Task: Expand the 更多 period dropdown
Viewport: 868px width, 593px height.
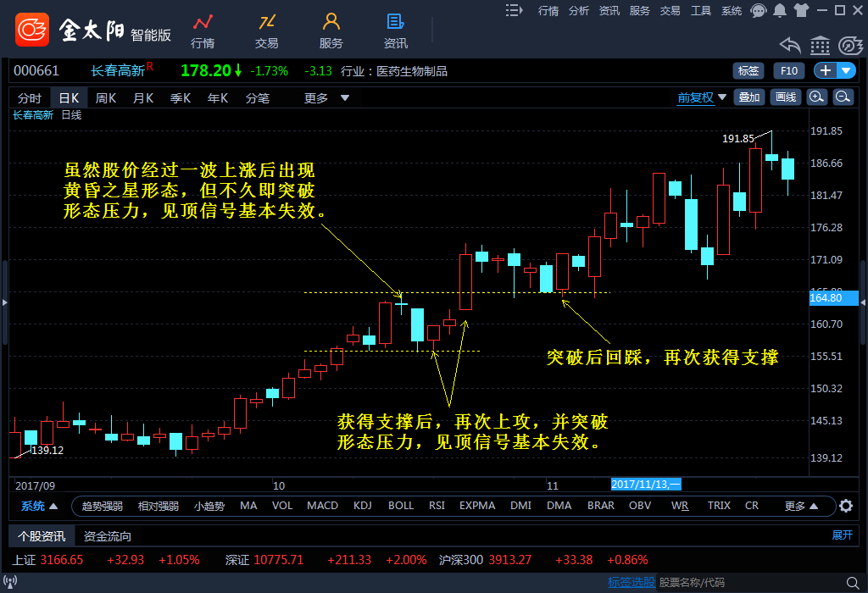Action: (x=326, y=98)
